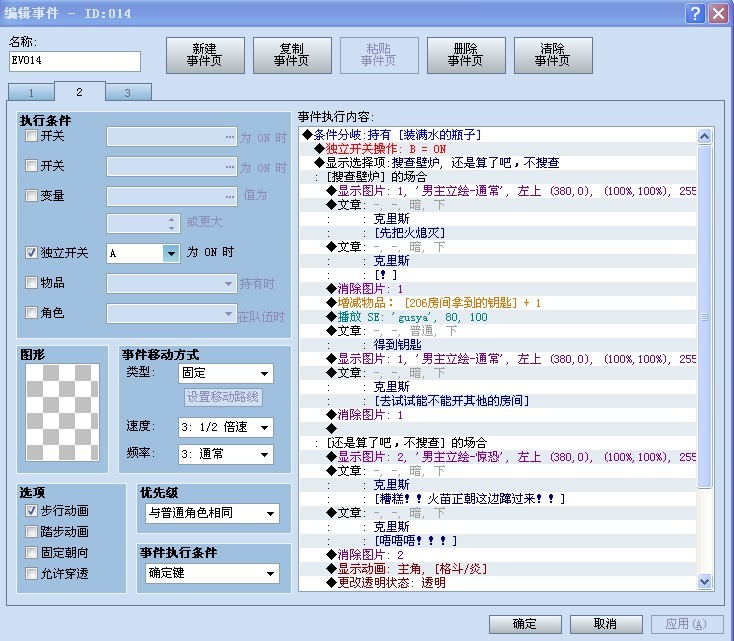Open the 类型 固定 dropdown

pos(226,373)
